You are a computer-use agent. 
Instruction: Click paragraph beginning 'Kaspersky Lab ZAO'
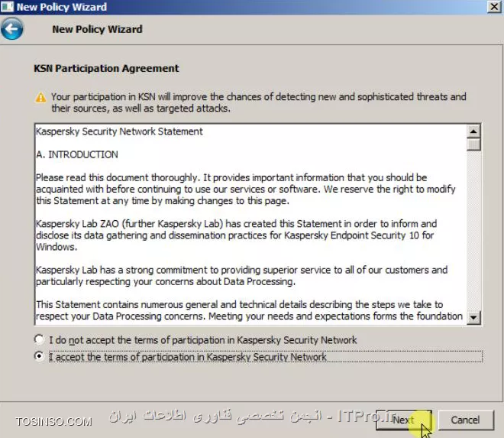coord(236,235)
